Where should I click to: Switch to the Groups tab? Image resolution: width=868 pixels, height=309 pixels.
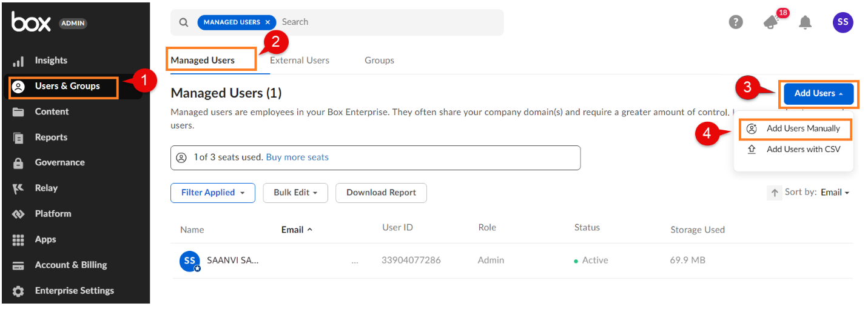tap(379, 60)
